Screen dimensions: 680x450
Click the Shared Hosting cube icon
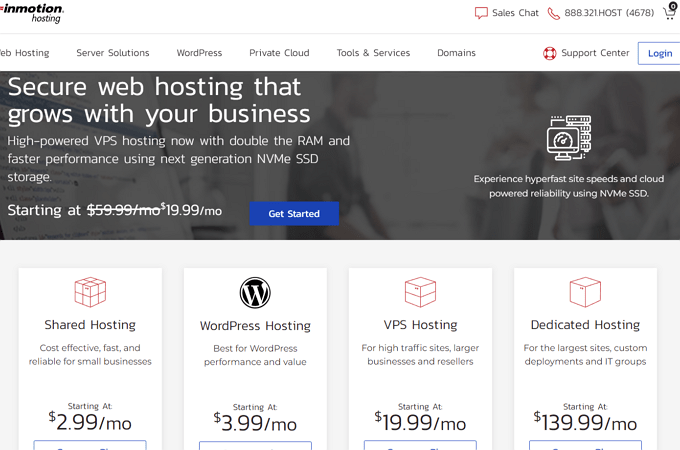pyautogui.click(x=90, y=292)
